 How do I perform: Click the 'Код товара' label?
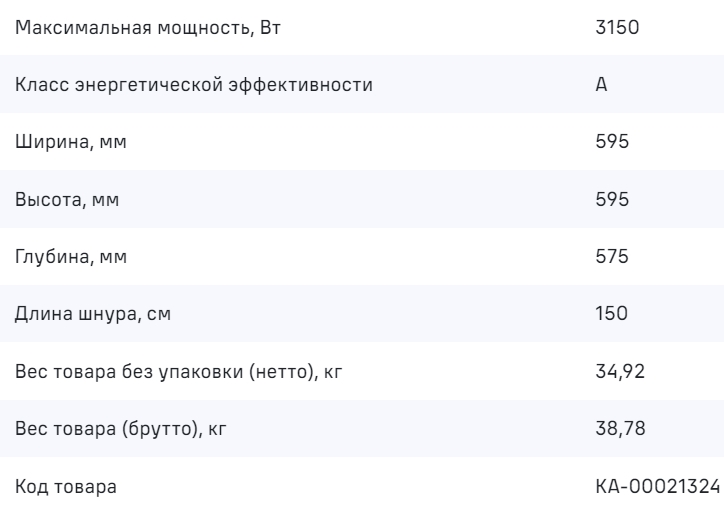coord(65,488)
